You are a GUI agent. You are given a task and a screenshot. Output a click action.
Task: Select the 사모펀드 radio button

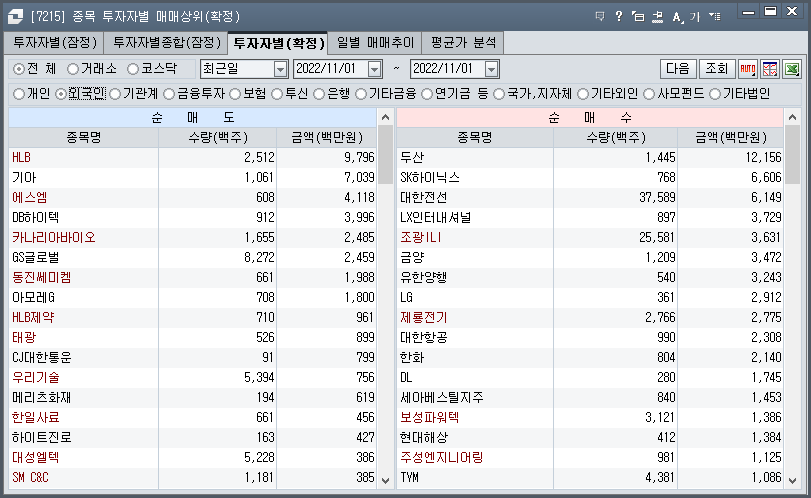[649, 94]
